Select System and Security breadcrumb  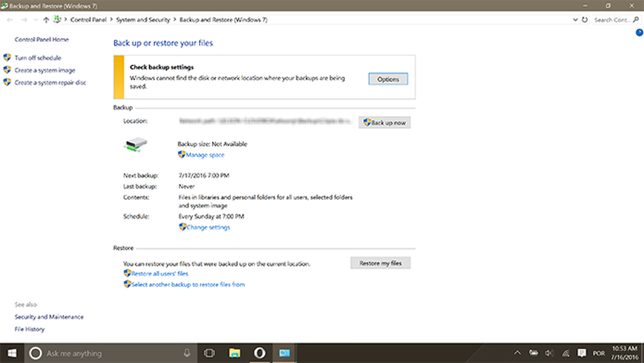click(143, 20)
